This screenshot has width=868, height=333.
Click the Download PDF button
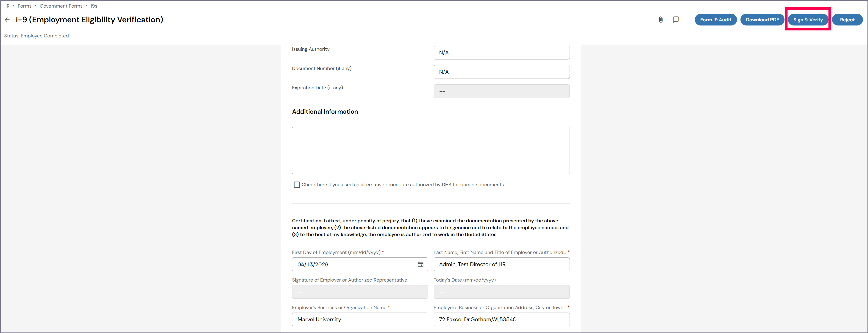coord(762,20)
